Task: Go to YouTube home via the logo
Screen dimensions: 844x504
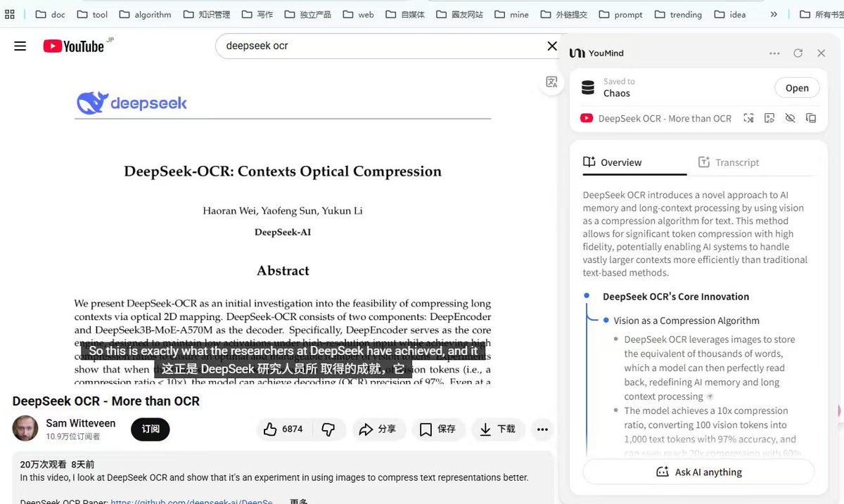Action: tap(74, 46)
